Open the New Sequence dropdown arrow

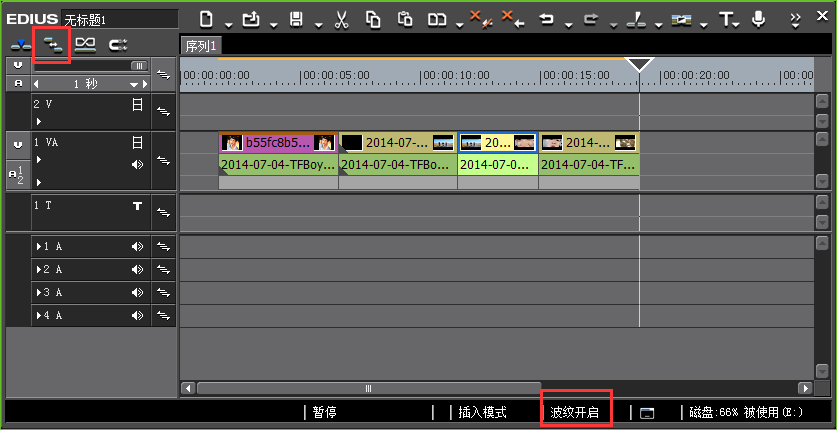[228, 25]
